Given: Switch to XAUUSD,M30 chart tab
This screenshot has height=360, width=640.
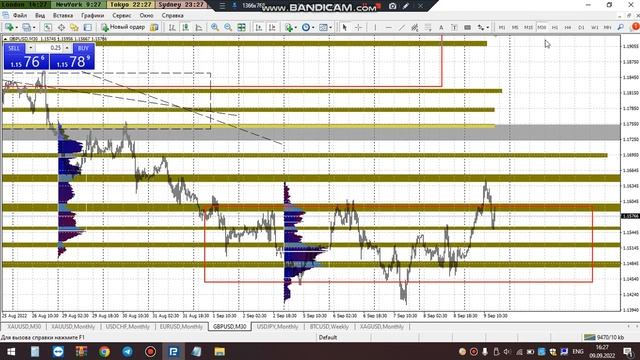Looking at the screenshot, I should coord(24,327).
